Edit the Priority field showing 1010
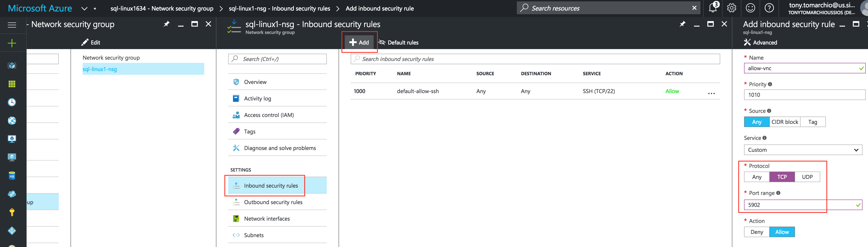868x247 pixels. pyautogui.click(x=805, y=94)
